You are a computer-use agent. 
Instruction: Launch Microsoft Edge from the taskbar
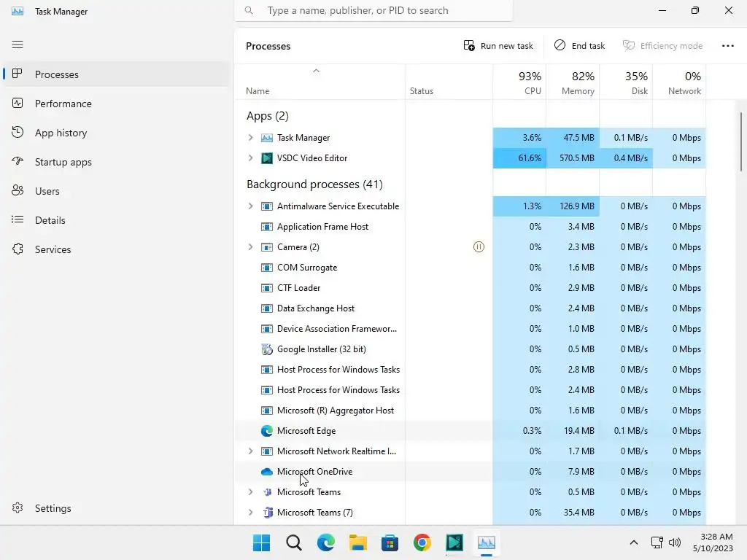(x=326, y=542)
